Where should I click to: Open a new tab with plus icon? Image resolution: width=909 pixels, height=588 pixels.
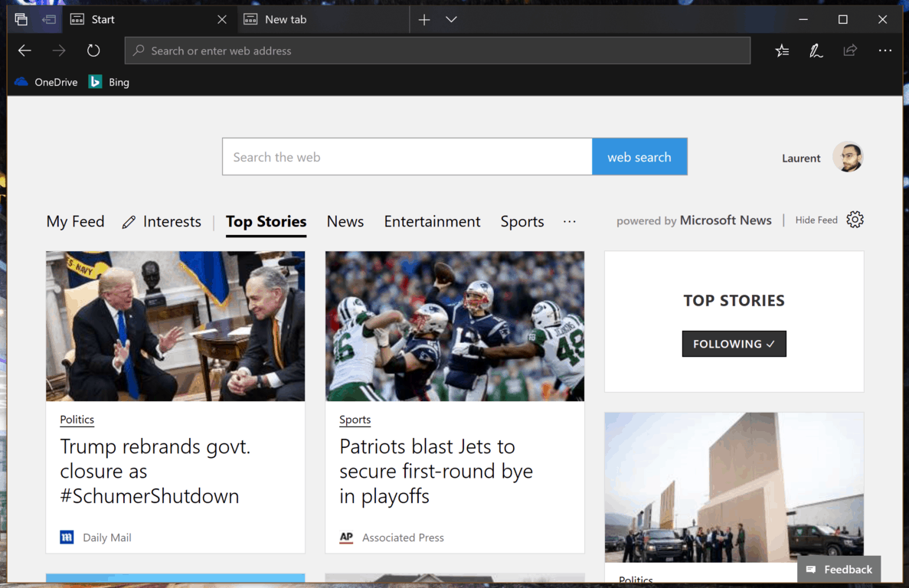(x=424, y=20)
